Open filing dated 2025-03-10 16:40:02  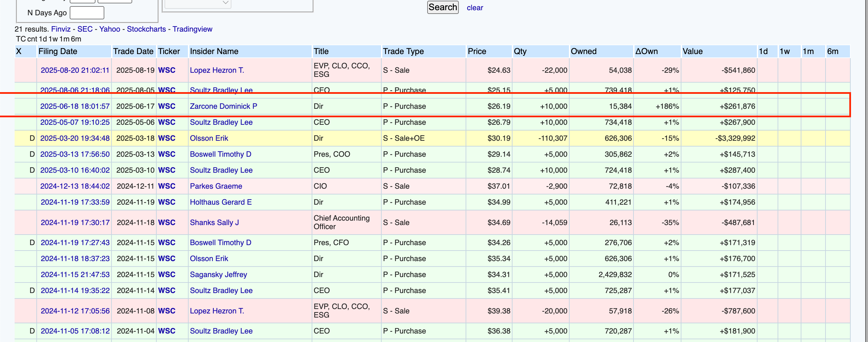pos(75,170)
